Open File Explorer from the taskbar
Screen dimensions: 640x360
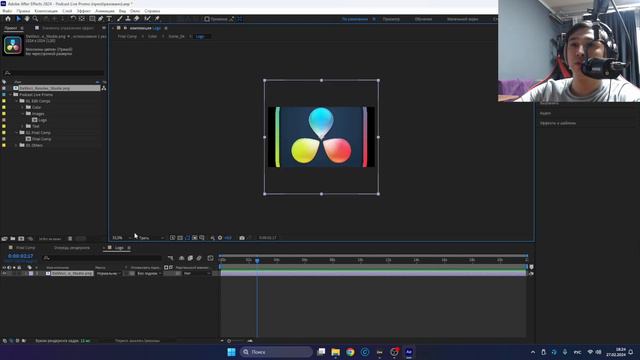[x=336, y=352]
